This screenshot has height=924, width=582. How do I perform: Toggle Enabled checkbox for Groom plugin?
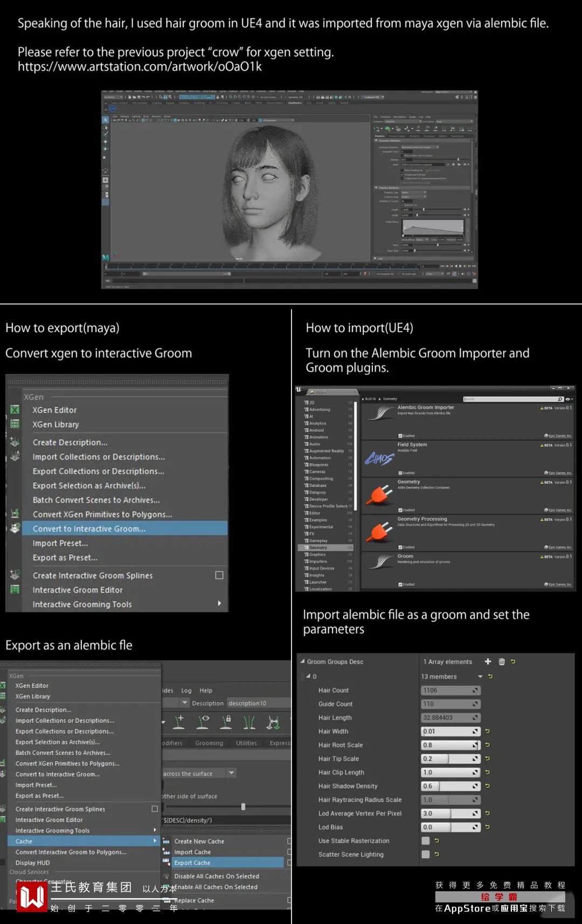400,584
